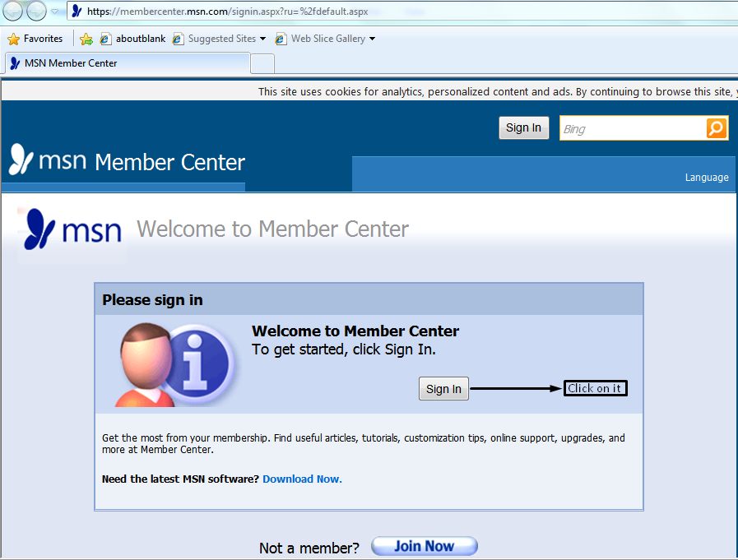Click the MSN butterfly icon in address bar
The height and width of the screenshot is (560, 738).
pyautogui.click(x=77, y=12)
